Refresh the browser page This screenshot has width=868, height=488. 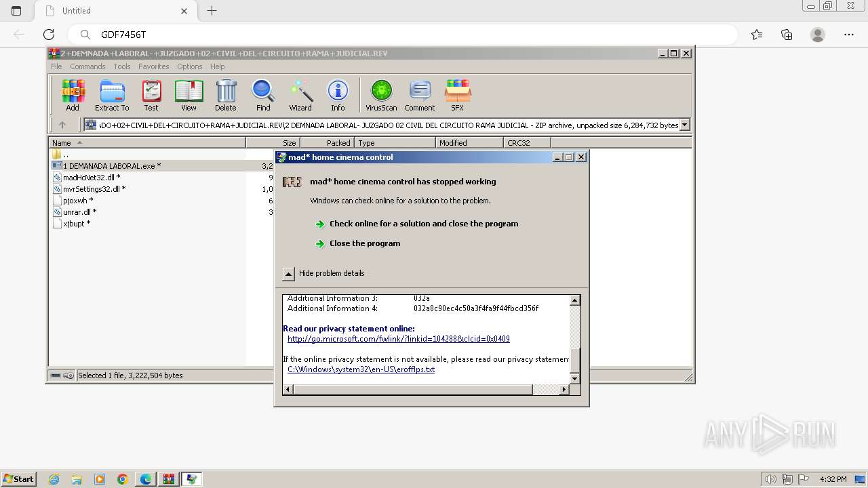pos(49,35)
